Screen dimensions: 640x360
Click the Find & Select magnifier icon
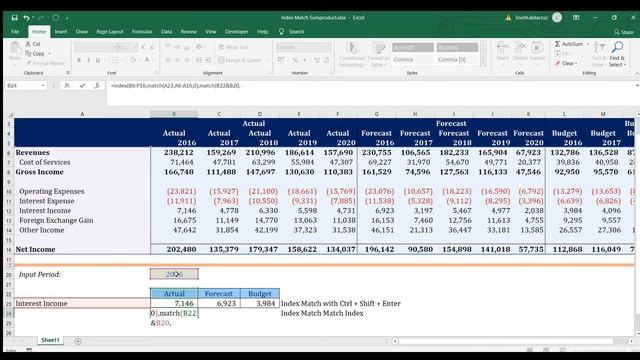click(618, 47)
